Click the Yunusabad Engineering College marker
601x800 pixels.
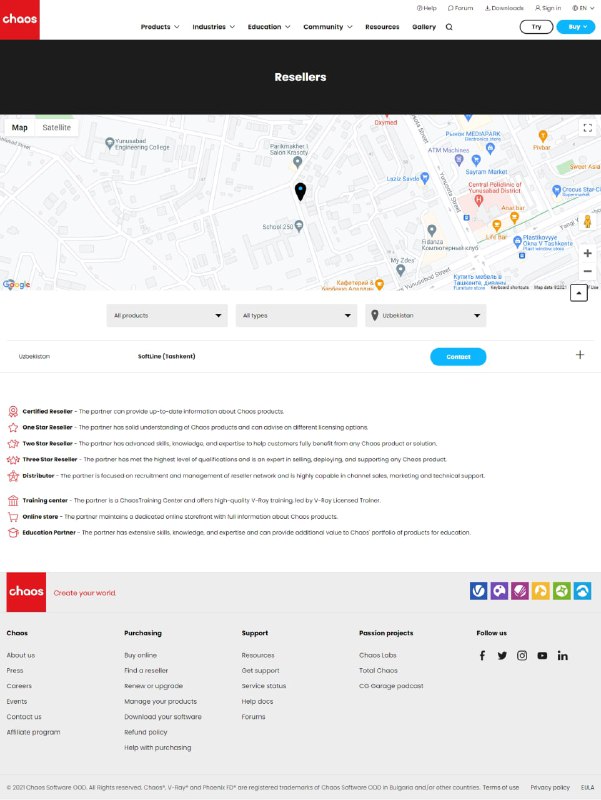109,143
